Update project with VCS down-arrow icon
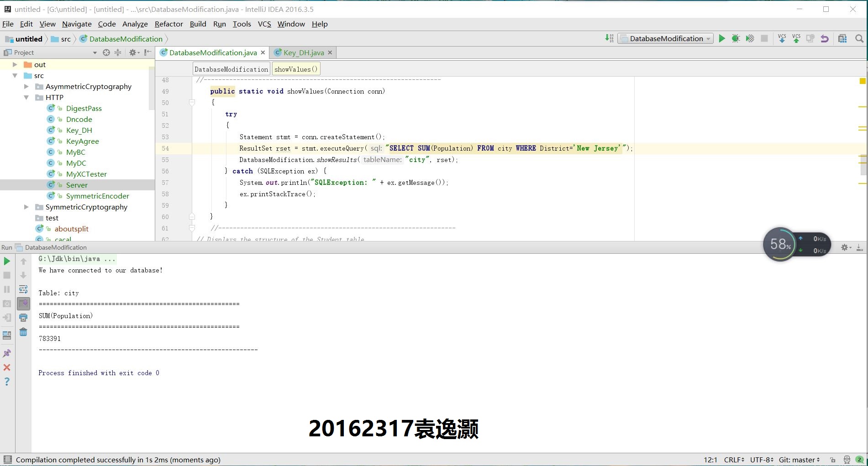The image size is (868, 466). (x=782, y=39)
